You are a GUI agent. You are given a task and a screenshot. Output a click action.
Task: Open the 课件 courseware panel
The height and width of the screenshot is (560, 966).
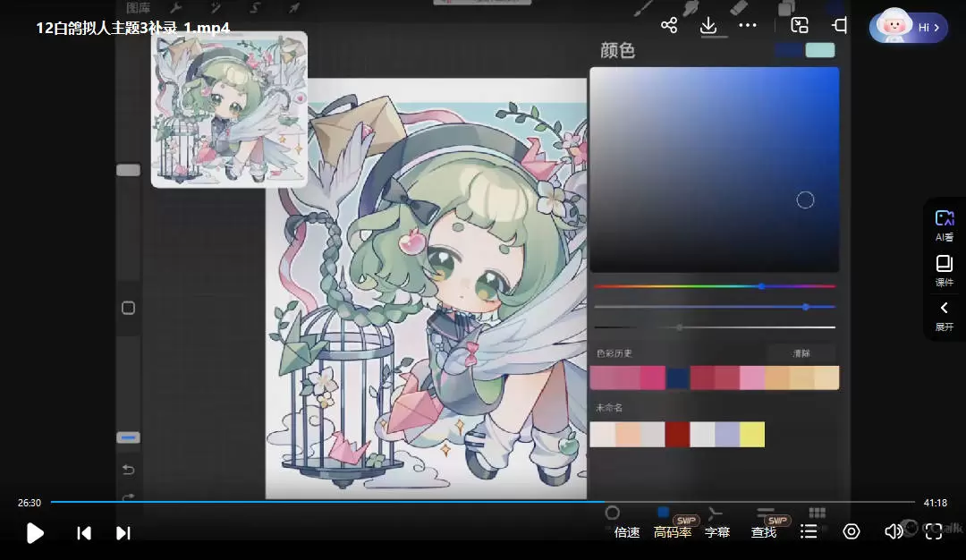point(945,270)
